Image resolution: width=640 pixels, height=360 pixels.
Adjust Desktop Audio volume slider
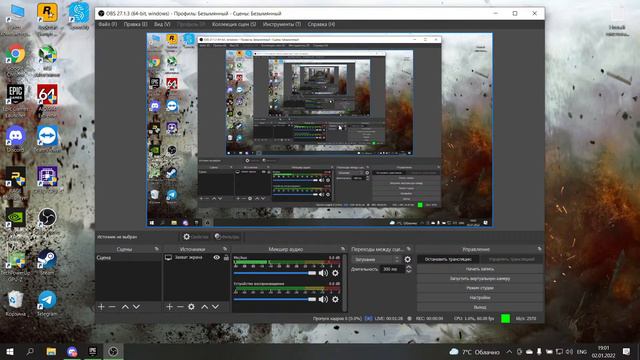pyautogui.click(x=275, y=299)
